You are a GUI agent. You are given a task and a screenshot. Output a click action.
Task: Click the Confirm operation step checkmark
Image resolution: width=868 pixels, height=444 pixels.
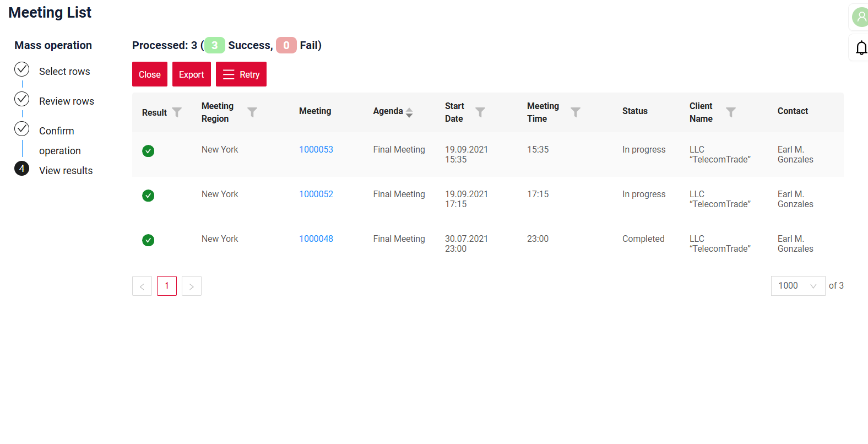(21, 129)
